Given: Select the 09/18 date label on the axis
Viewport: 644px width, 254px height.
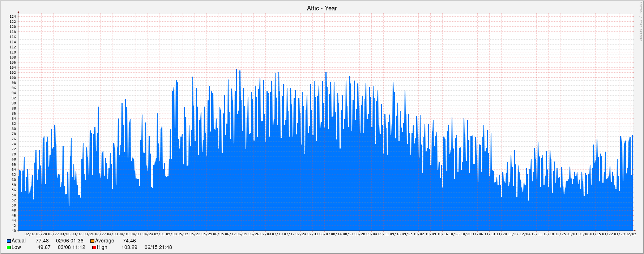Looking at the screenshot, I should click(395, 234).
